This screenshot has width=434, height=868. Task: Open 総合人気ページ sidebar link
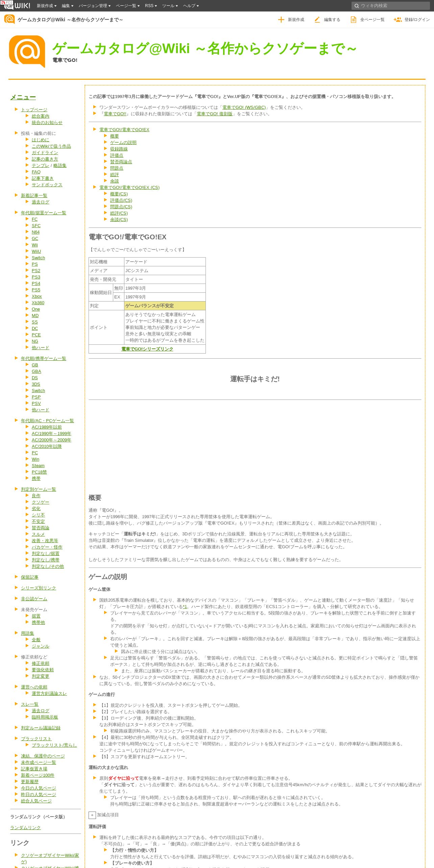(36, 801)
